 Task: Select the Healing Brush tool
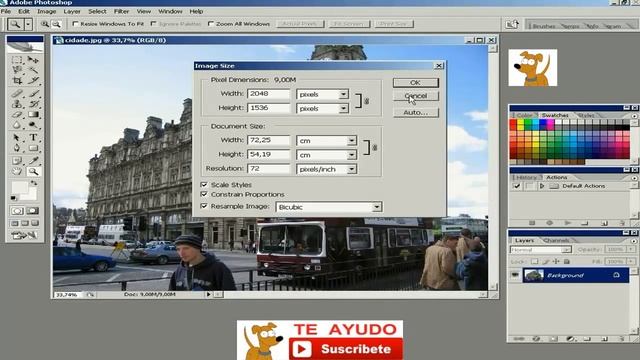pos(17,94)
